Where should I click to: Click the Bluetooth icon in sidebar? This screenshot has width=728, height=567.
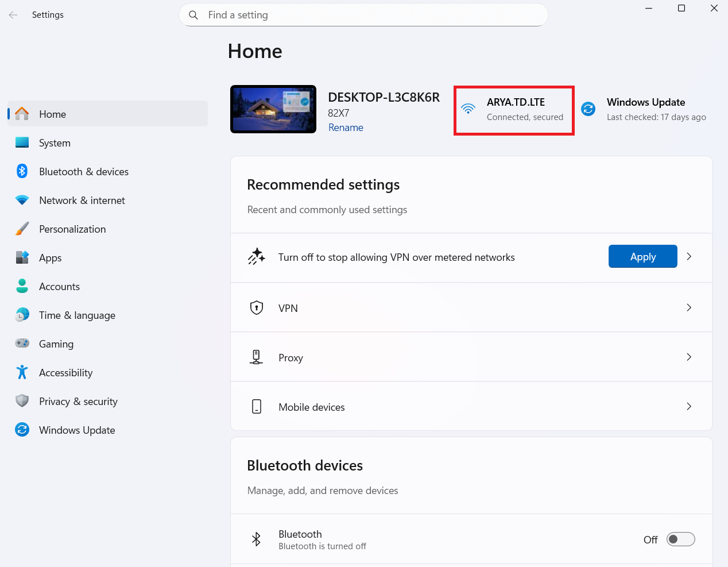[22, 171]
